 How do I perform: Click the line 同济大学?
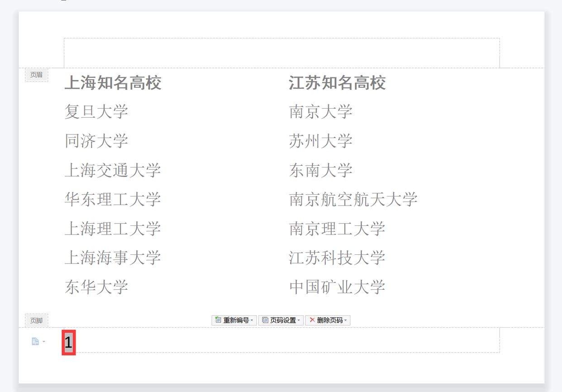click(96, 141)
